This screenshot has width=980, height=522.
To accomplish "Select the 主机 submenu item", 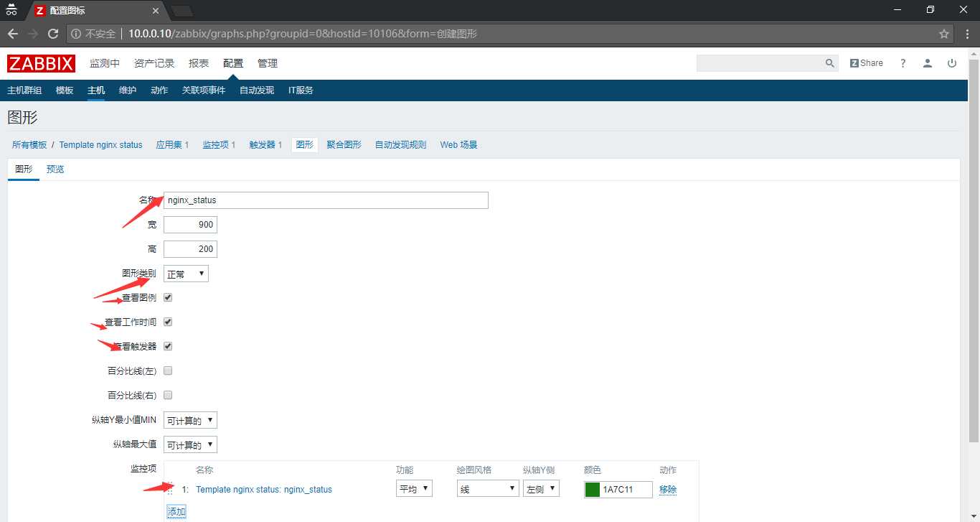I will click(96, 90).
